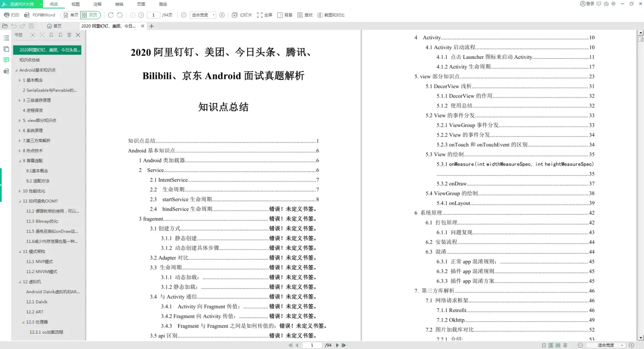Rotate the page counterclockwise
Screen dimensions: 644x349
coord(120,15)
